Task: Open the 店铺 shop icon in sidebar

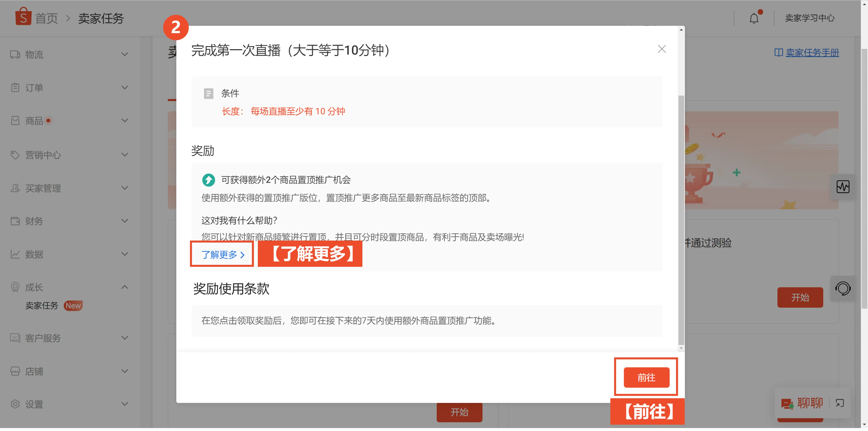Action: [15, 371]
